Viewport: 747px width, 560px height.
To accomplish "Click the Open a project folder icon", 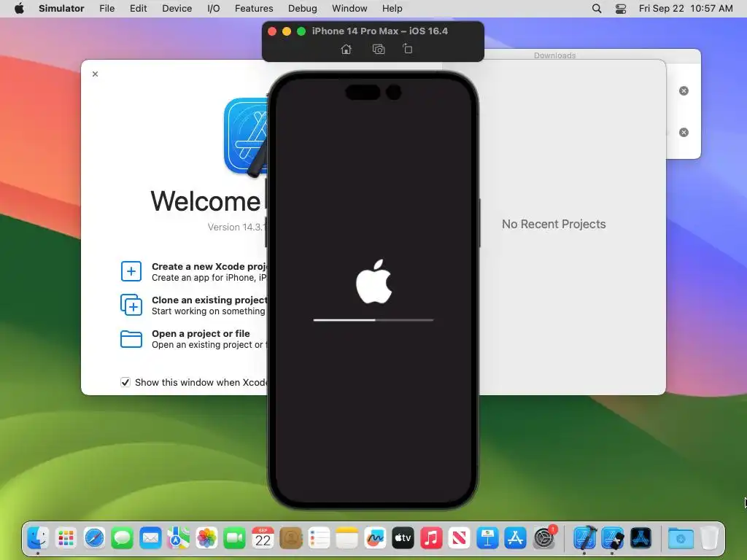I will click(131, 339).
